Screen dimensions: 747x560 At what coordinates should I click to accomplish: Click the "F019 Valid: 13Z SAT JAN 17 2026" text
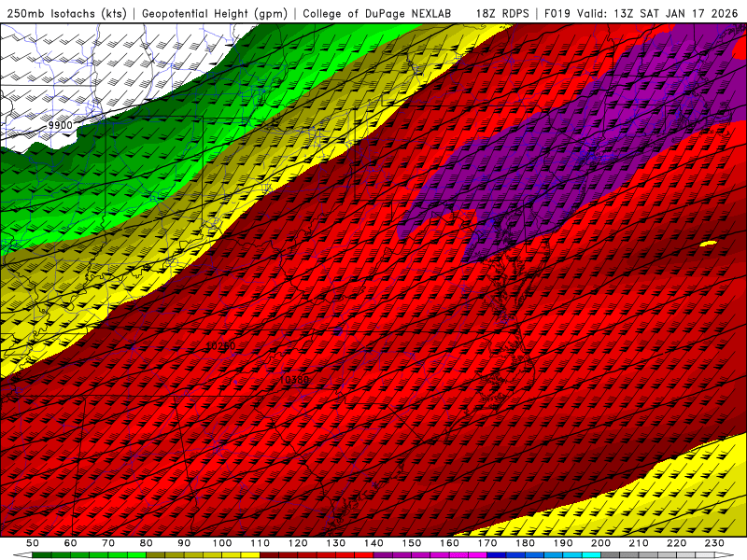pos(641,13)
